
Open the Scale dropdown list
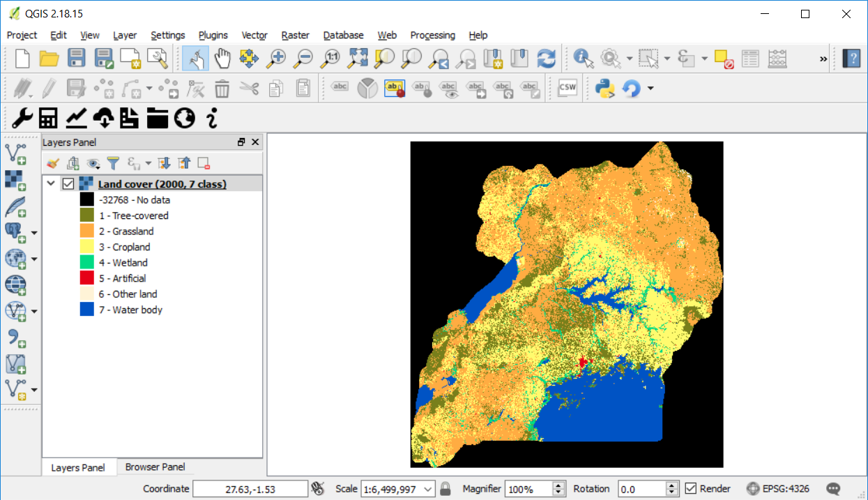point(428,489)
